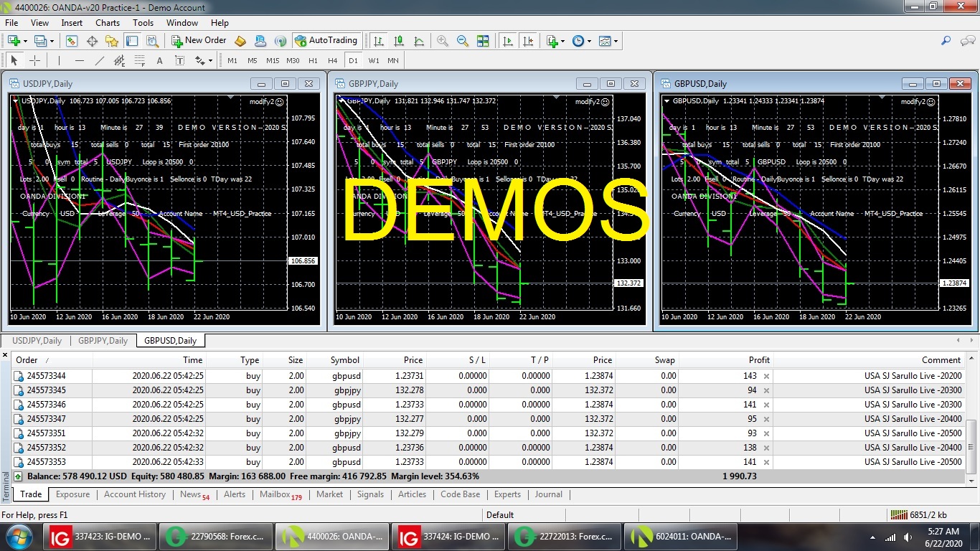Zoom in on the chart
Viewport: 980px width, 551px height.
(x=443, y=41)
